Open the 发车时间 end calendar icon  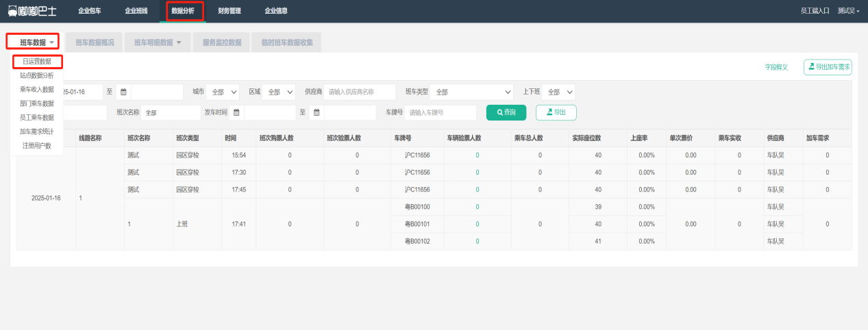coord(317,112)
